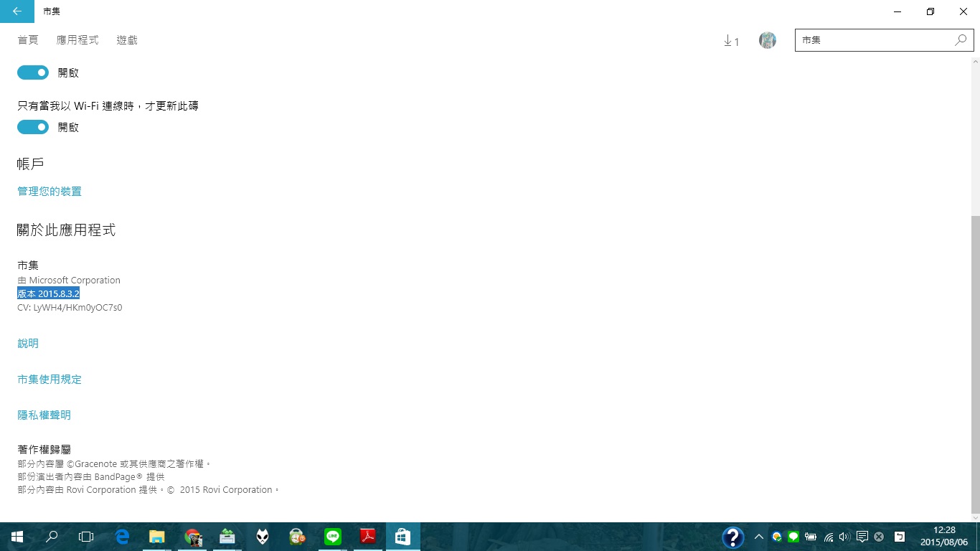Click the scrollbar bottom arrow
The width and height of the screenshot is (980, 551).
point(975,517)
